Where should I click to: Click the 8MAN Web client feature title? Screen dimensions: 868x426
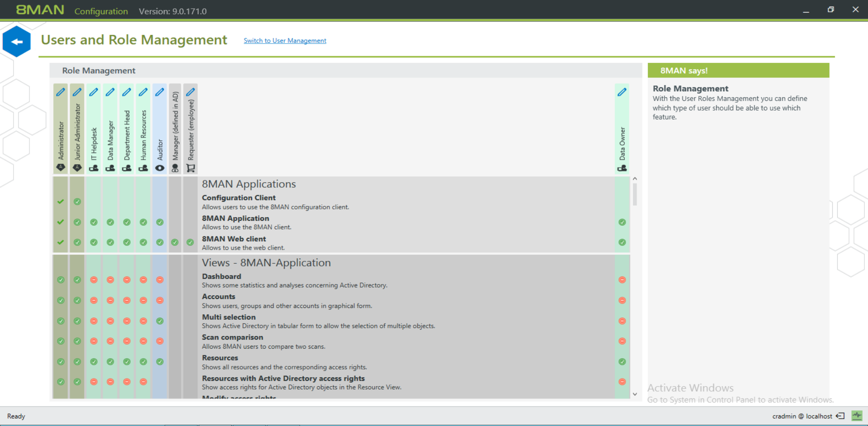pyautogui.click(x=234, y=239)
